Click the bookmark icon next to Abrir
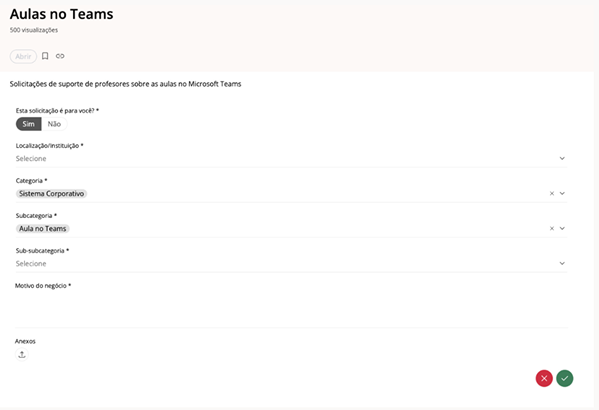 (x=45, y=56)
